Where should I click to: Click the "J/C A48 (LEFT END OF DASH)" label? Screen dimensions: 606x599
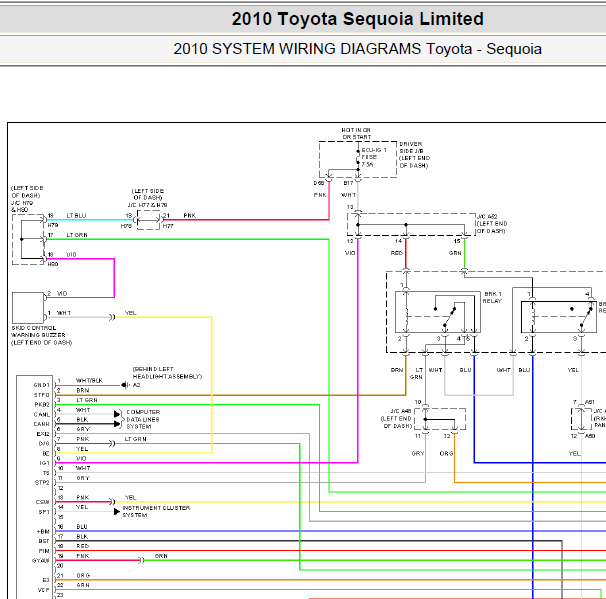coord(397,418)
